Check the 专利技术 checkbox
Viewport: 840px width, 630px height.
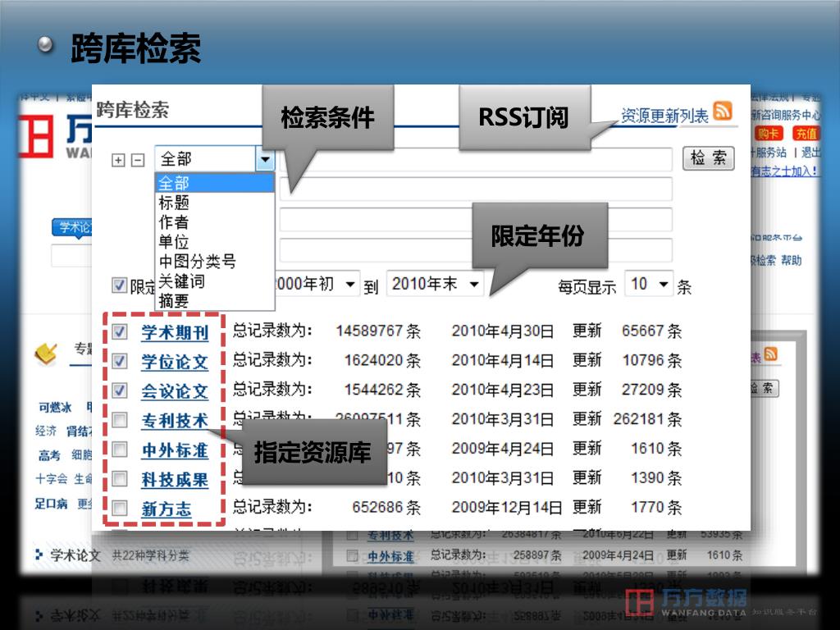click(120, 420)
